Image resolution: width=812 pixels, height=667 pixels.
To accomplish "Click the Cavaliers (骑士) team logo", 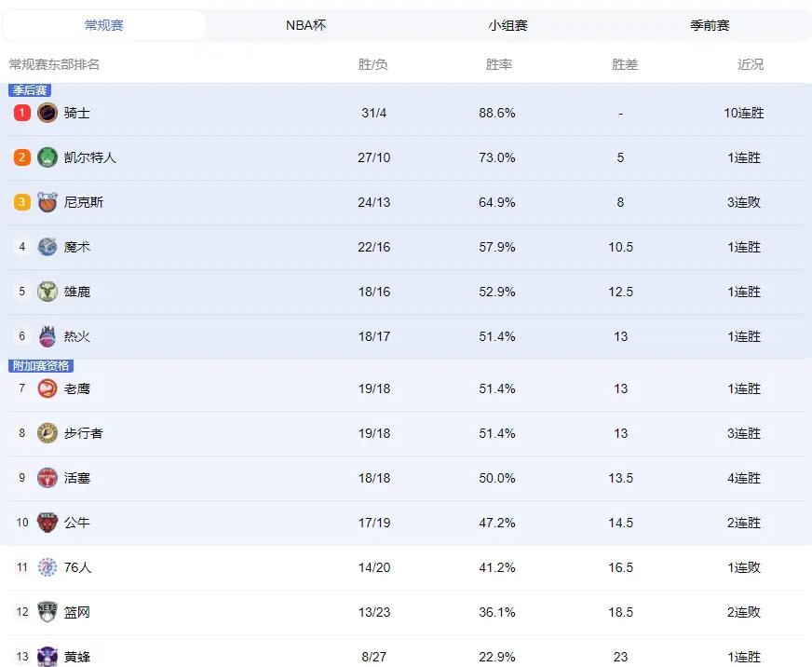I will click(x=47, y=113).
